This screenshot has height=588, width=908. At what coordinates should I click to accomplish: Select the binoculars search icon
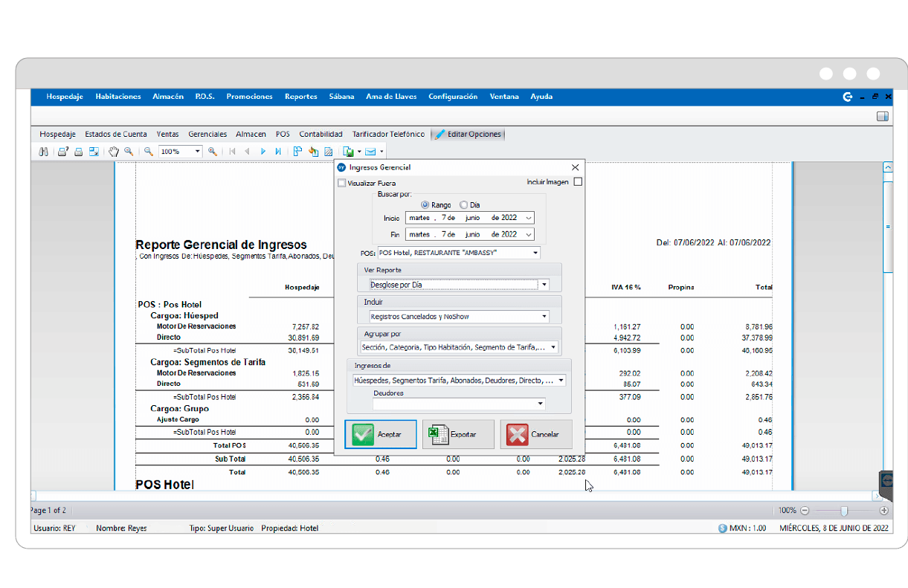(x=43, y=151)
